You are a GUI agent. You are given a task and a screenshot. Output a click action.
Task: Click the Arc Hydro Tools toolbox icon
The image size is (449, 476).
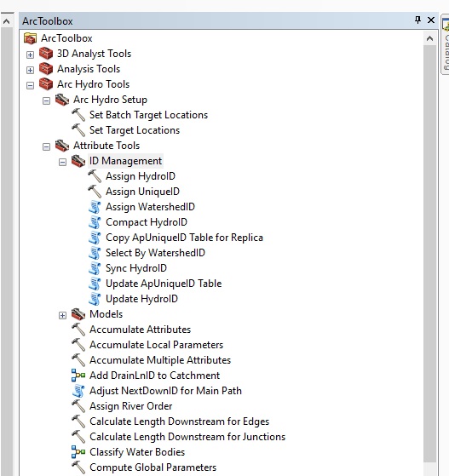coord(46,84)
